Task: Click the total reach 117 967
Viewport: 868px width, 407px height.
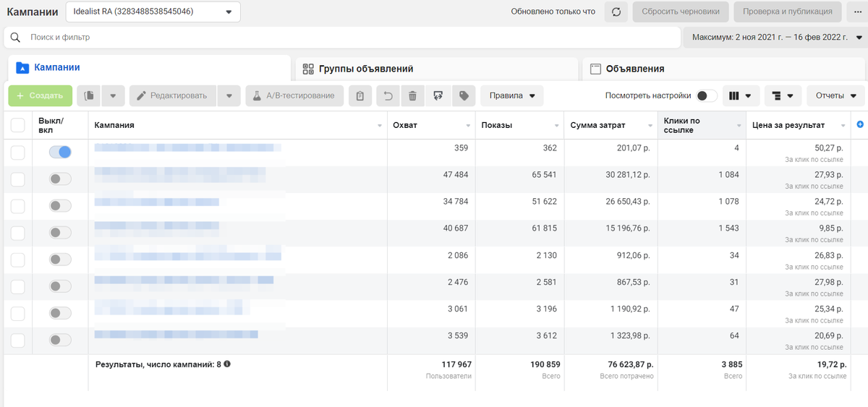Action: pos(456,364)
